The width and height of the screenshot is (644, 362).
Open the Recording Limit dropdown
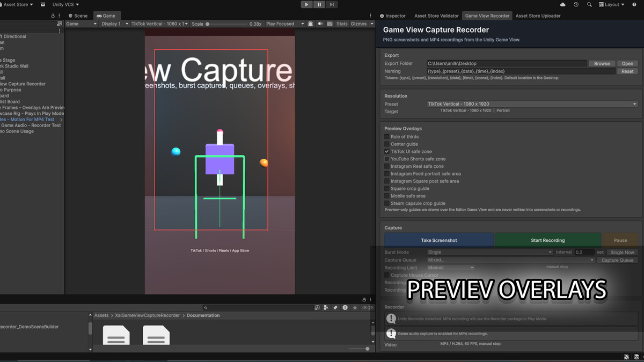pos(451,268)
